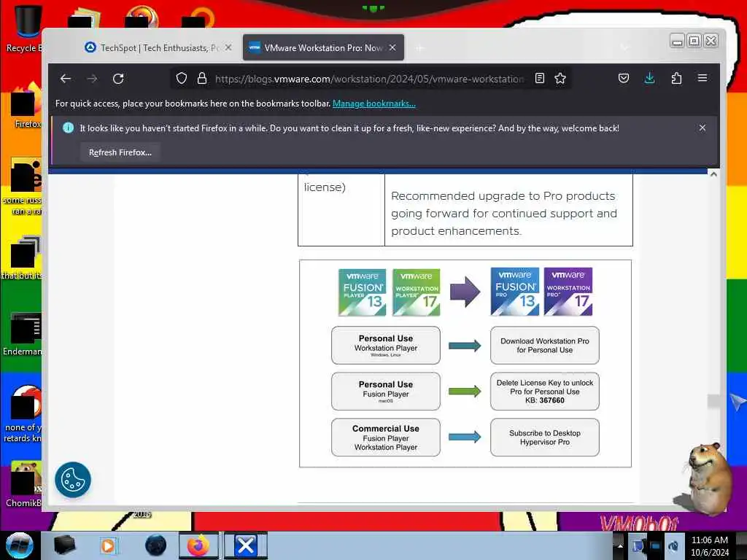Click the black box icon on the taskbar
Viewport: 747px width, 560px height.
coord(64,545)
